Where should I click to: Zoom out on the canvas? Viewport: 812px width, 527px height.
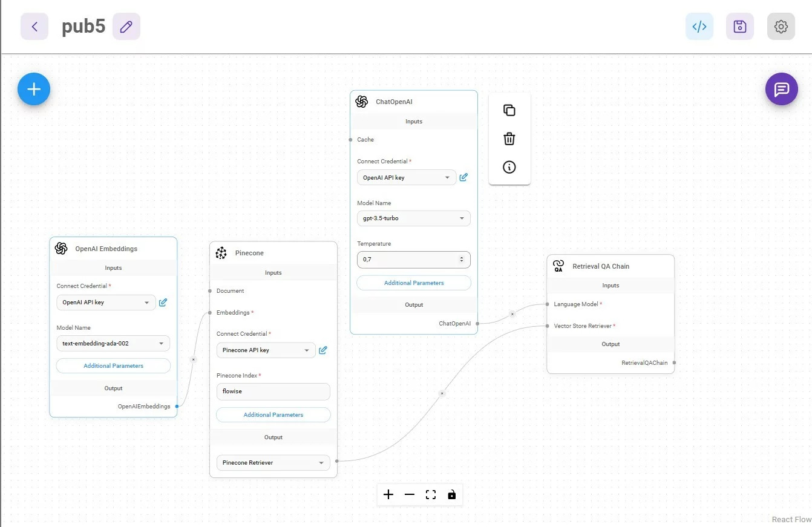point(410,495)
